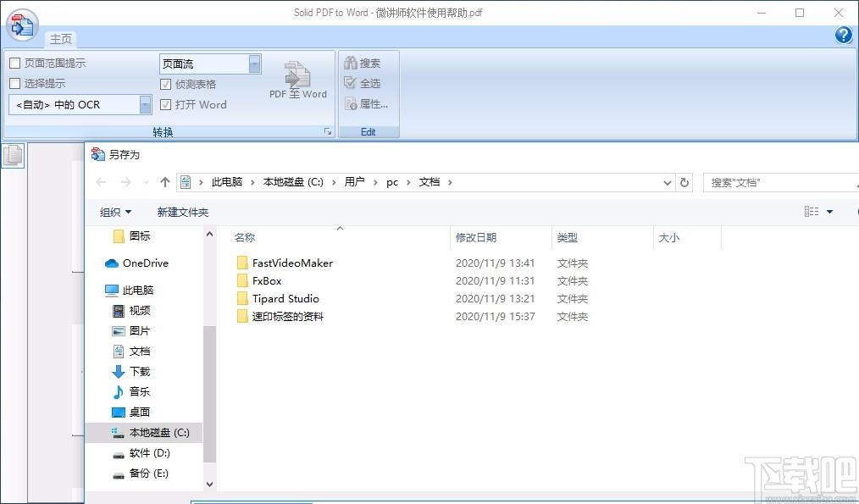The height and width of the screenshot is (504, 859).
Task: Open the <自动> 中的 OCR dropdown
Action: (145, 105)
